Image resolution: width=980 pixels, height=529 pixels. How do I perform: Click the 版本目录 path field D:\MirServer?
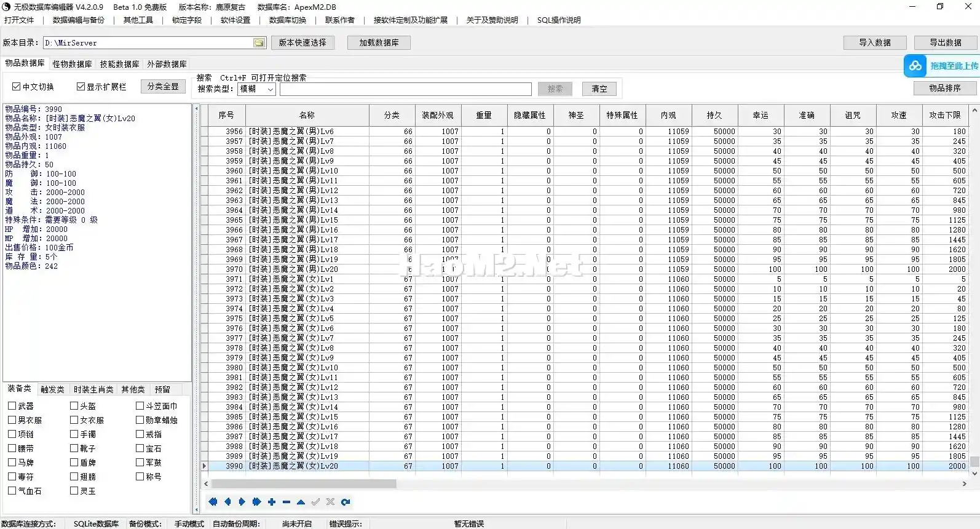point(148,43)
